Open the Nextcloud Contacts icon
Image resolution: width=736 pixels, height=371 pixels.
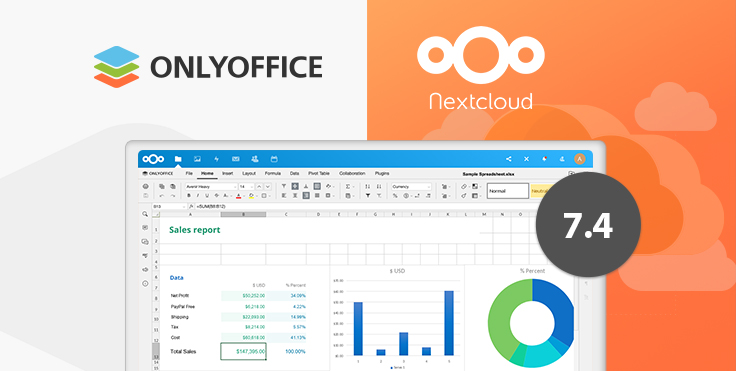pyautogui.click(x=254, y=159)
